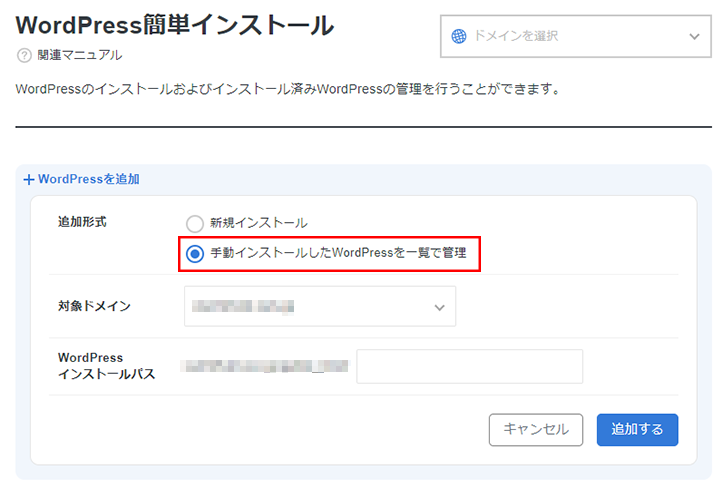The width and height of the screenshot is (722, 488).
Task: Focus the WordPress install path input field
Action: click(470, 366)
